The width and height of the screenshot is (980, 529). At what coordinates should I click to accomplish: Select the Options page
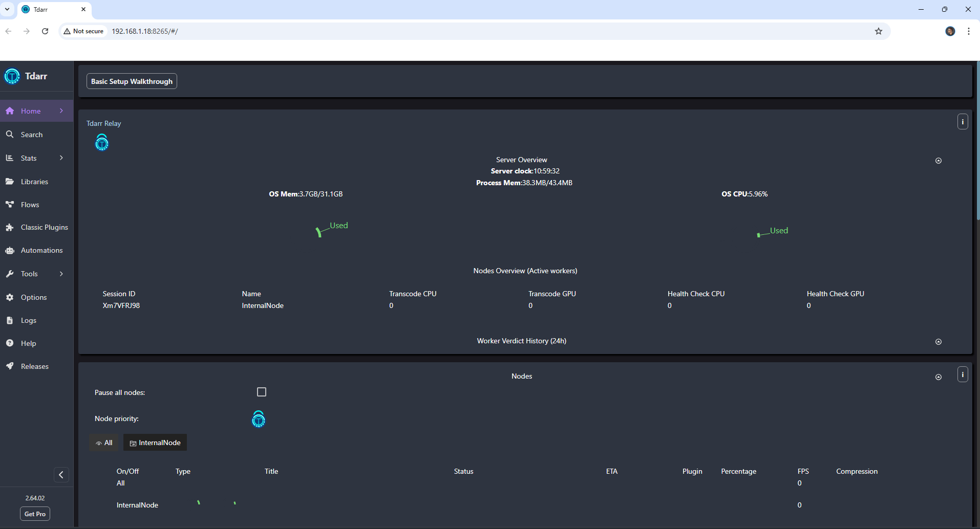pyautogui.click(x=33, y=297)
